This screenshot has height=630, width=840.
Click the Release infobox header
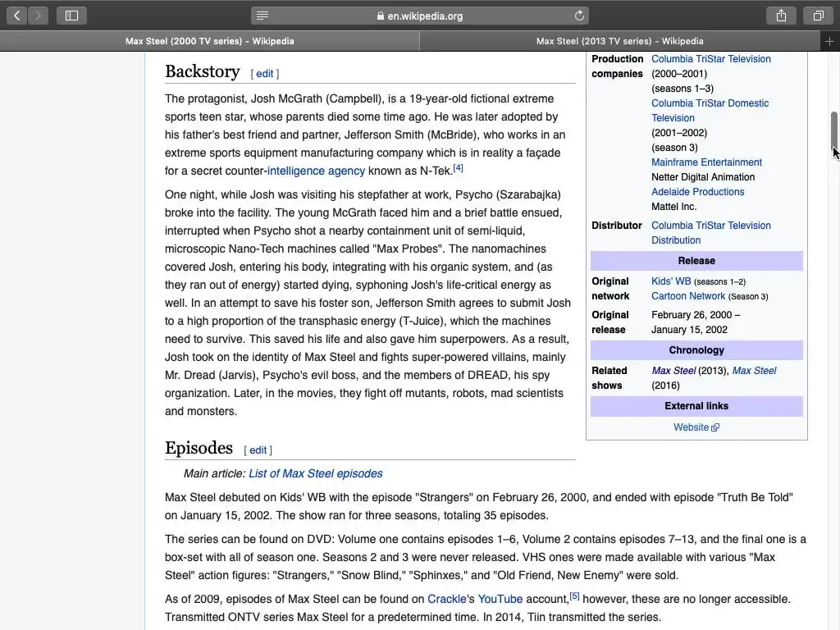pyautogui.click(x=696, y=261)
